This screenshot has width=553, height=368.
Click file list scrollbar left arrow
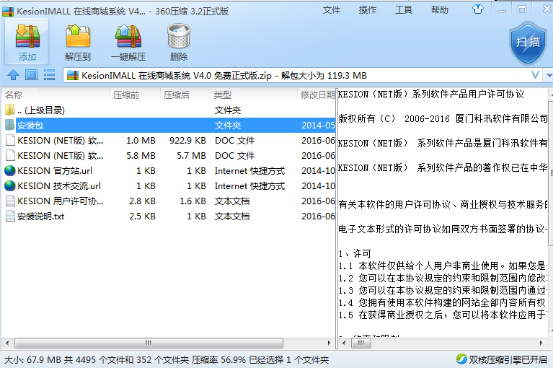pos(7,343)
